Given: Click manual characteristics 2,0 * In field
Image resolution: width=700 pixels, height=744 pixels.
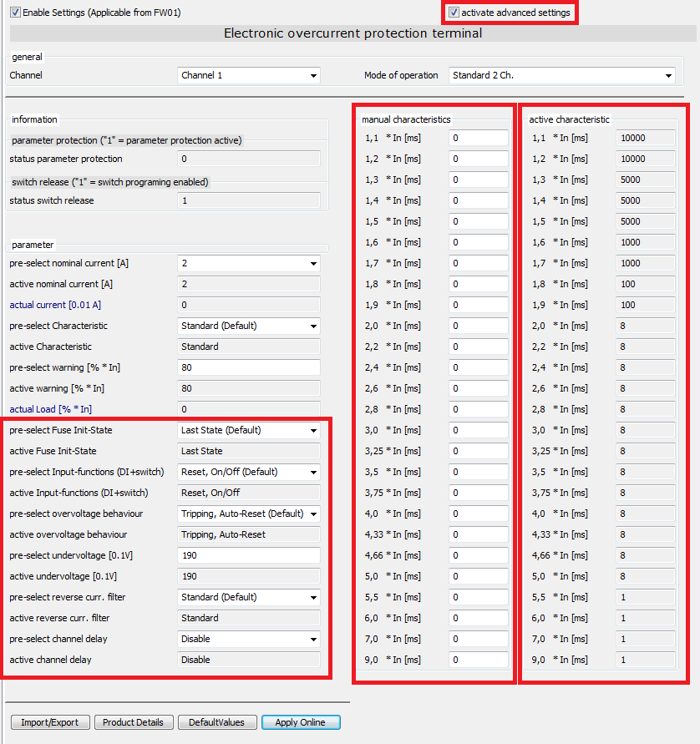Looking at the screenshot, I should tap(479, 326).
